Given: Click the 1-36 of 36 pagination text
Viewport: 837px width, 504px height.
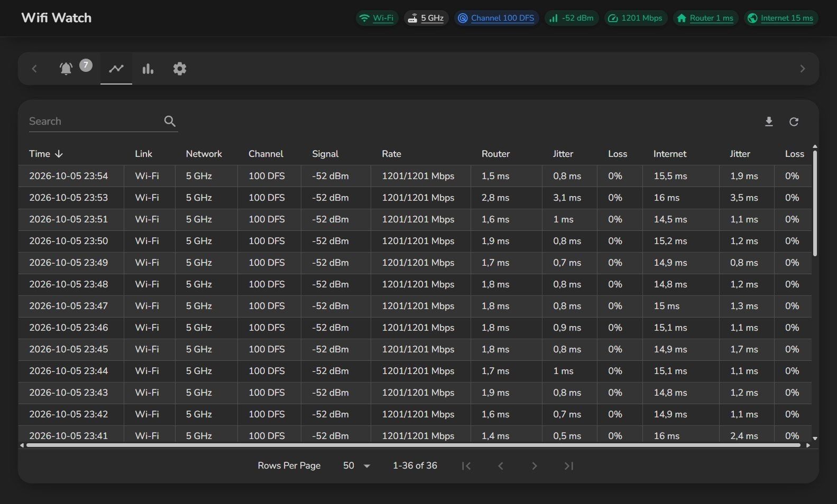Looking at the screenshot, I should (x=415, y=465).
